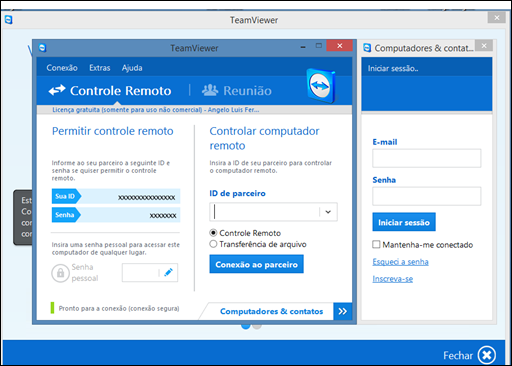Viewport: 512px width, 366px height.
Task: Maximize the inner TeamViewer window
Action: tap(319, 46)
